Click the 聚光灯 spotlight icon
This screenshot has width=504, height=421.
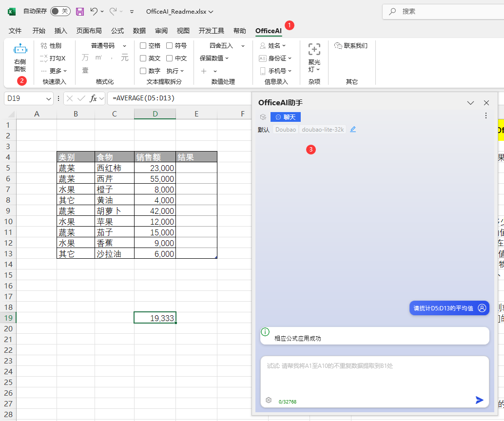coord(314,50)
